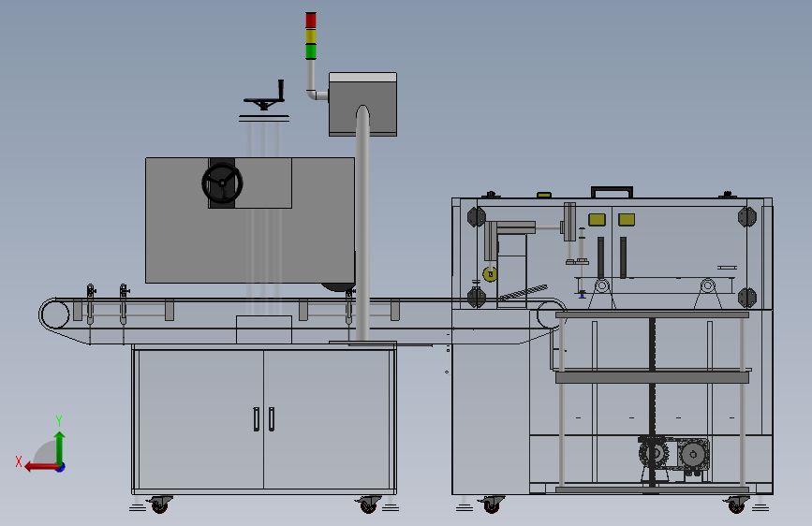812x526 pixels.
Task: Select the round black handwheel on the gray housing
Action: point(222,183)
